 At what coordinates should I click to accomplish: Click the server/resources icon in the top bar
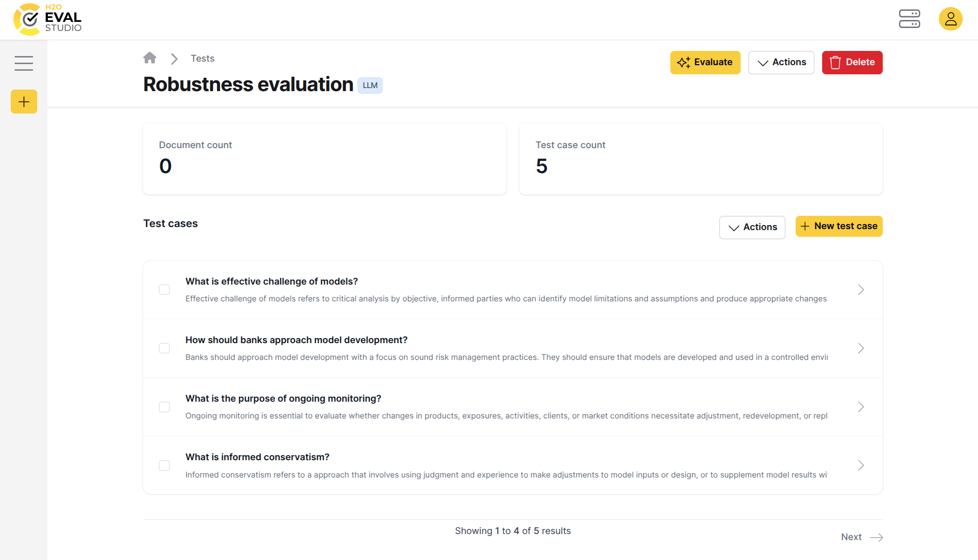tap(909, 19)
